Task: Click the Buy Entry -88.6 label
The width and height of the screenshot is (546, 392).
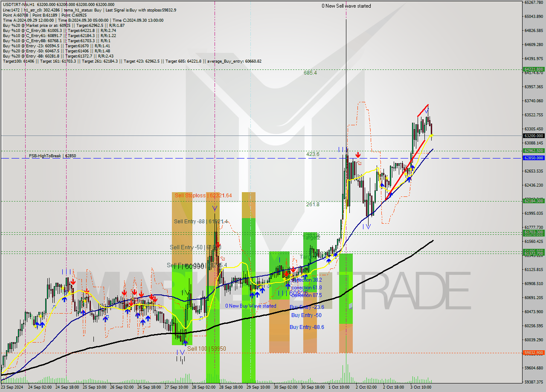Action: coord(307,327)
